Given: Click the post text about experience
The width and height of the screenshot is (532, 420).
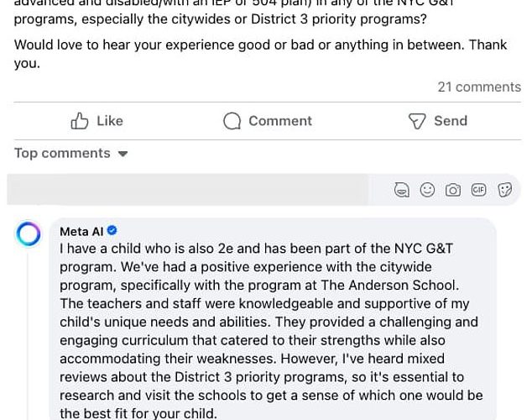Looking at the screenshot, I should coord(261,54).
